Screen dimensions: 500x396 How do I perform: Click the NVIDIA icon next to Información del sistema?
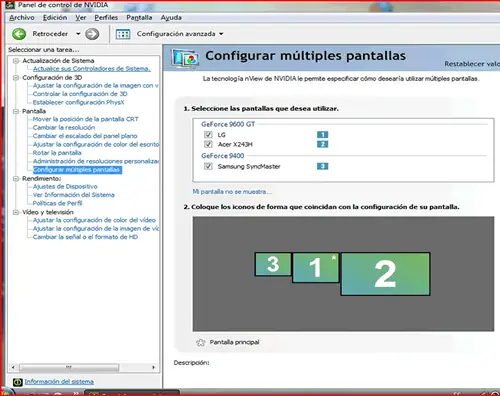[17, 382]
